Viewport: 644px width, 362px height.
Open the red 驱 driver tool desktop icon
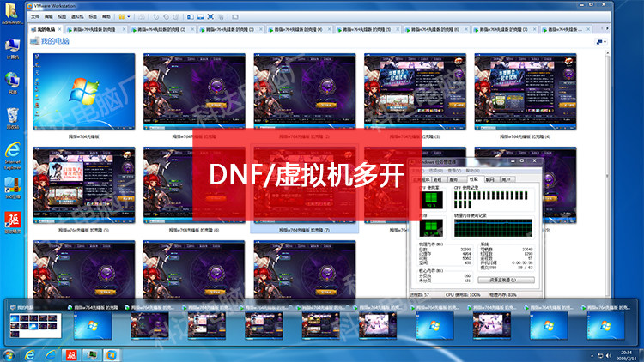[x=12, y=223]
